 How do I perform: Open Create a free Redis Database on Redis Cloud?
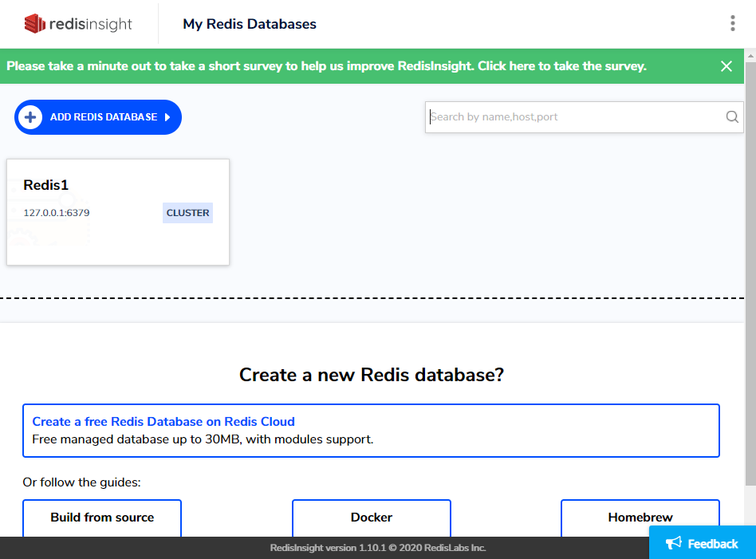163,422
